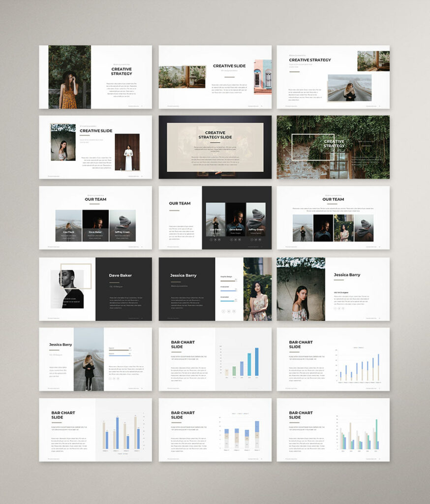
Task: Open the Dave Baker profile slide
Action: 95,289
